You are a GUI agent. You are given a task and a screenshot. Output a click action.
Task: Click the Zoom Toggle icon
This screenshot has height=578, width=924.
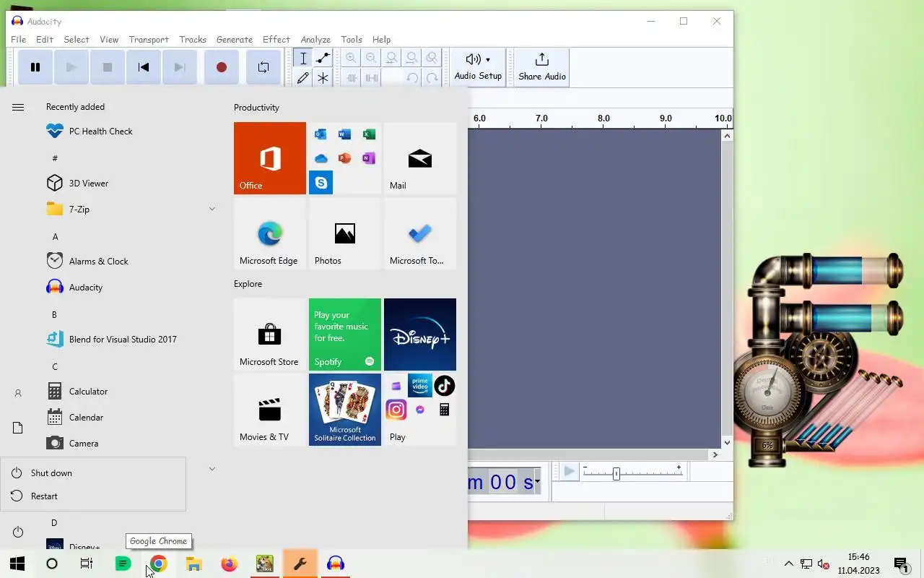click(432, 59)
